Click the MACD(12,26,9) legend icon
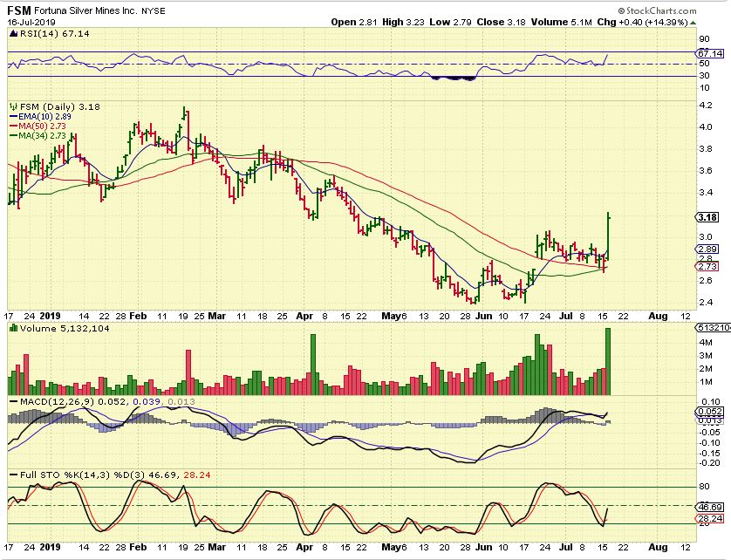 pyautogui.click(x=11, y=400)
